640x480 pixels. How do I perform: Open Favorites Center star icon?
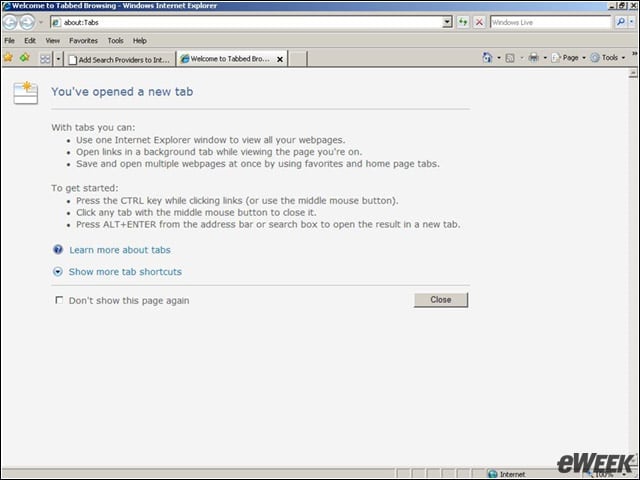(x=8, y=58)
